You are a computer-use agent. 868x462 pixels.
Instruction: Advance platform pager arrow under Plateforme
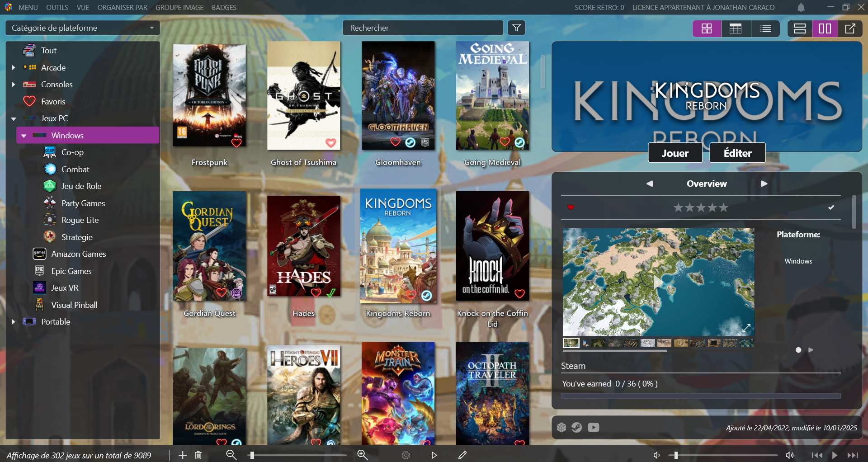[811, 350]
